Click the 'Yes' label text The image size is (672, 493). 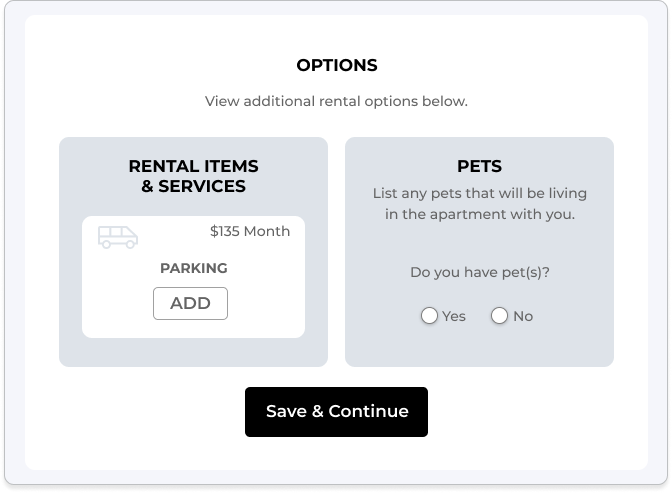pyautogui.click(x=454, y=316)
